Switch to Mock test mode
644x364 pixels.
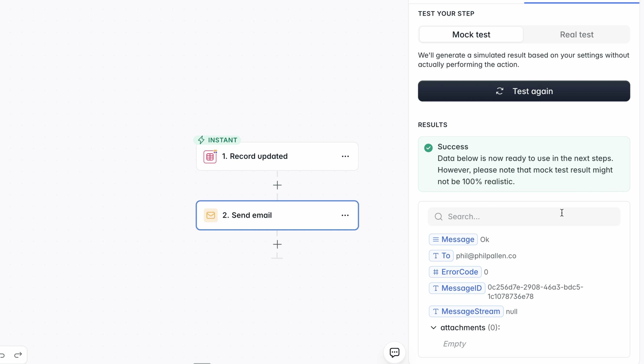click(471, 35)
